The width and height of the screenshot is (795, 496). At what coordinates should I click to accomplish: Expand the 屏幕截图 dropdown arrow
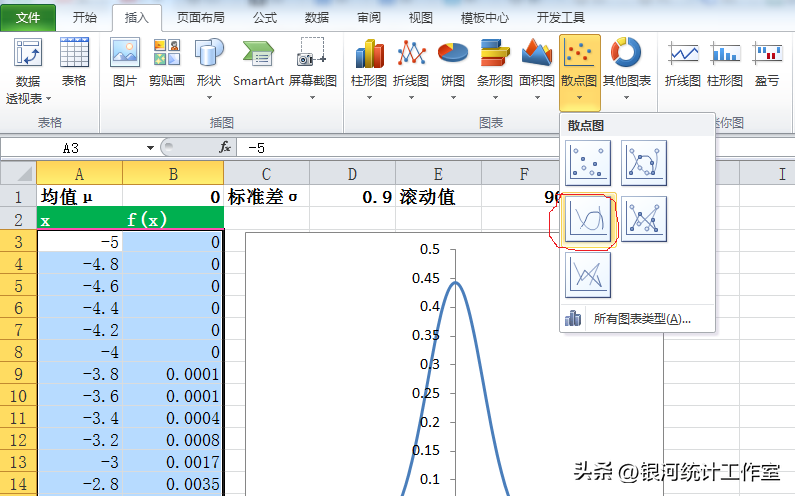(313, 97)
